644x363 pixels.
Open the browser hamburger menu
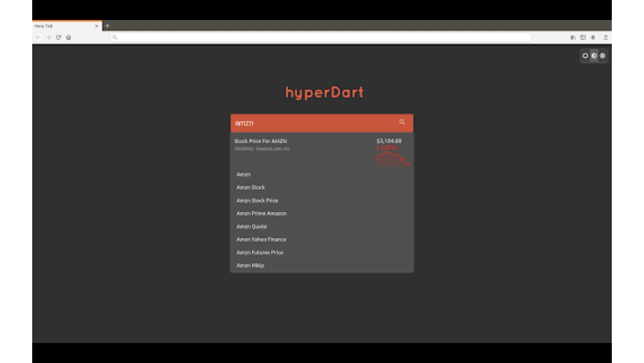tap(605, 37)
